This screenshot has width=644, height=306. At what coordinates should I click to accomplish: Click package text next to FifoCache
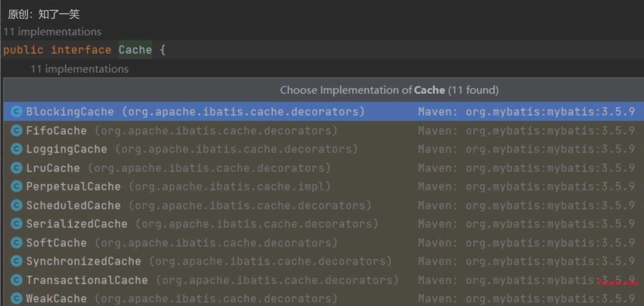coord(216,131)
